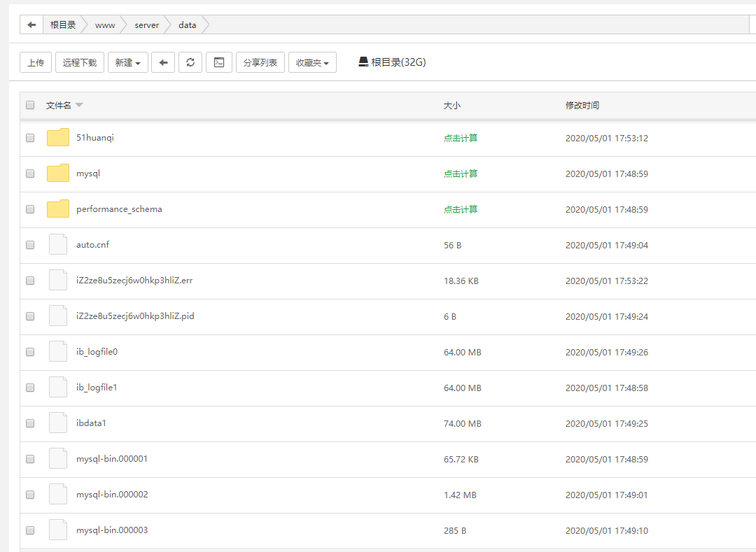The image size is (756, 552).
Task: Select the ib_logfile0 checkbox
Action: coord(30,352)
